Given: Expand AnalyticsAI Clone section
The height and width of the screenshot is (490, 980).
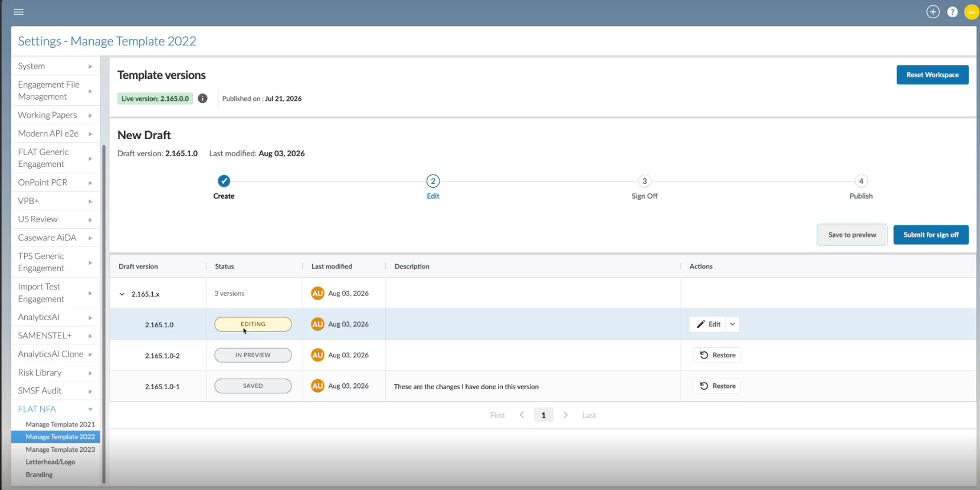Looking at the screenshot, I should coord(55,354).
